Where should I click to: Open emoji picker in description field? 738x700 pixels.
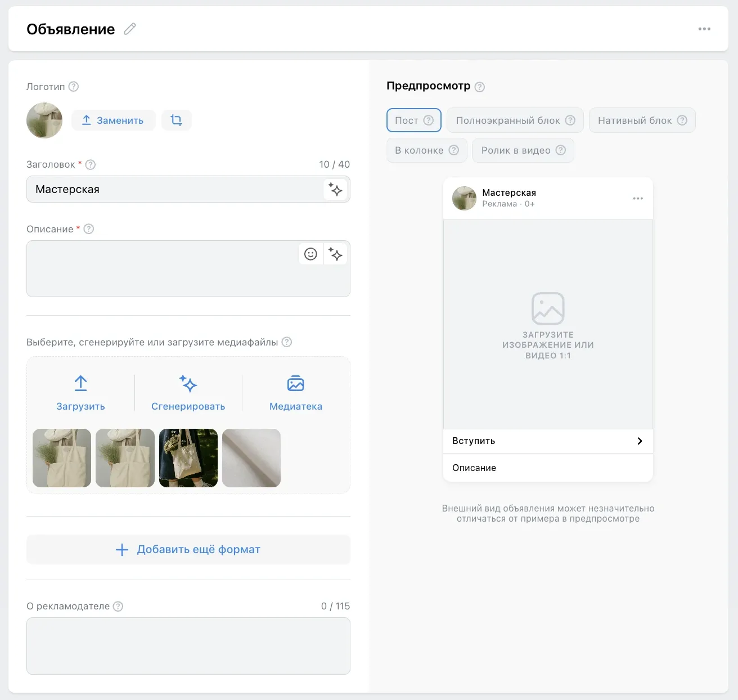pyautogui.click(x=310, y=254)
